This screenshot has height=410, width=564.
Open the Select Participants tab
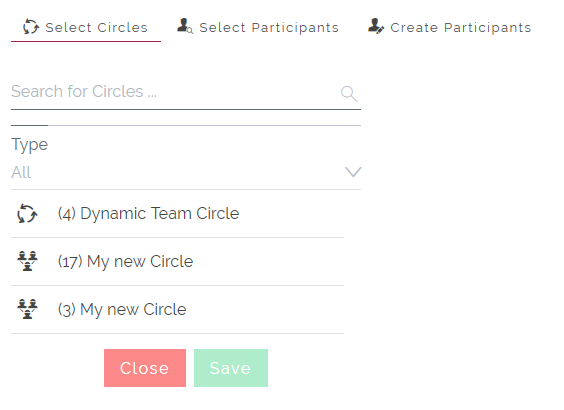coord(258,28)
